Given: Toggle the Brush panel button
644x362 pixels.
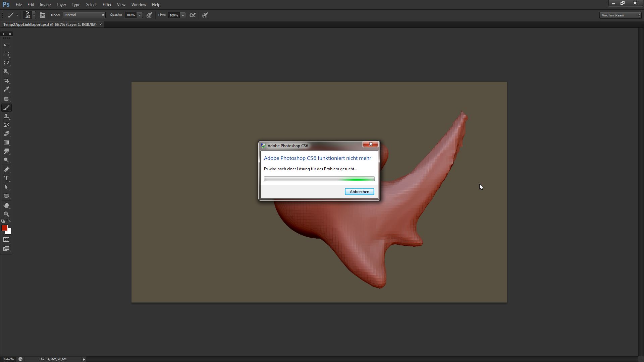Looking at the screenshot, I should [43, 15].
